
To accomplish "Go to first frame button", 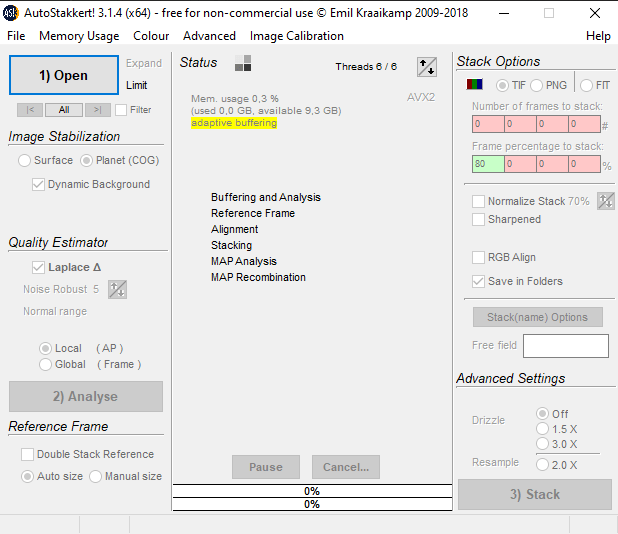I will pos(30,110).
